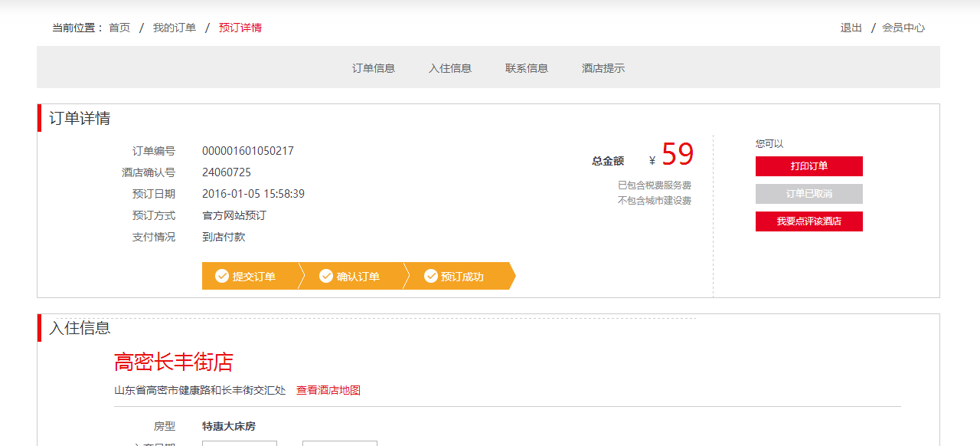The image size is (980, 446).
Task: Open 我的订单 breadcrumb link
Action: pos(174,28)
